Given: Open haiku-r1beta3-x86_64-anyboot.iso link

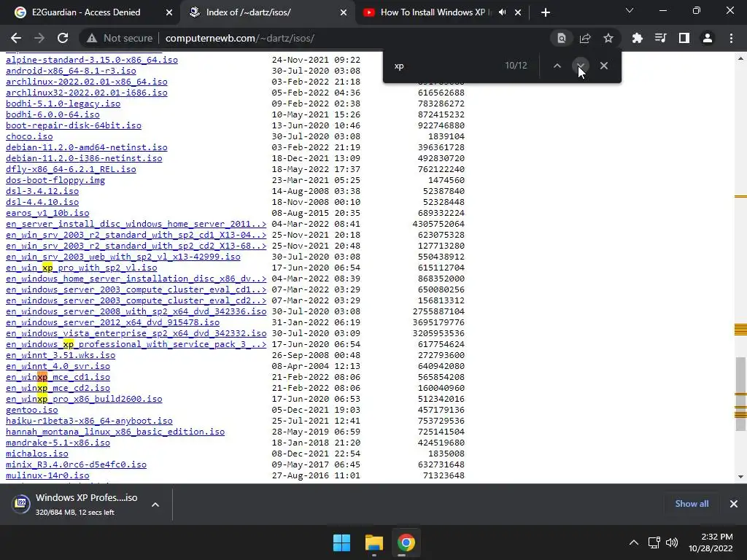Looking at the screenshot, I should pos(89,421).
